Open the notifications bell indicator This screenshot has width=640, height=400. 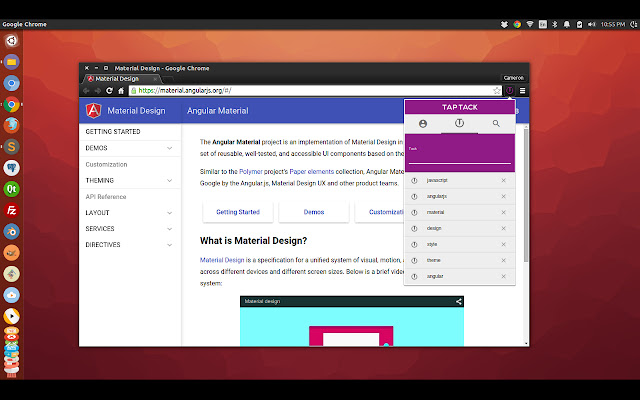pyautogui.click(x=567, y=24)
